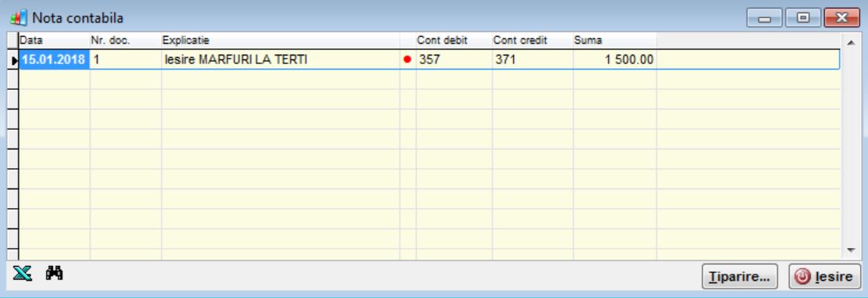Select the credit account cell 371
This screenshot has width=868, height=298.
point(533,59)
